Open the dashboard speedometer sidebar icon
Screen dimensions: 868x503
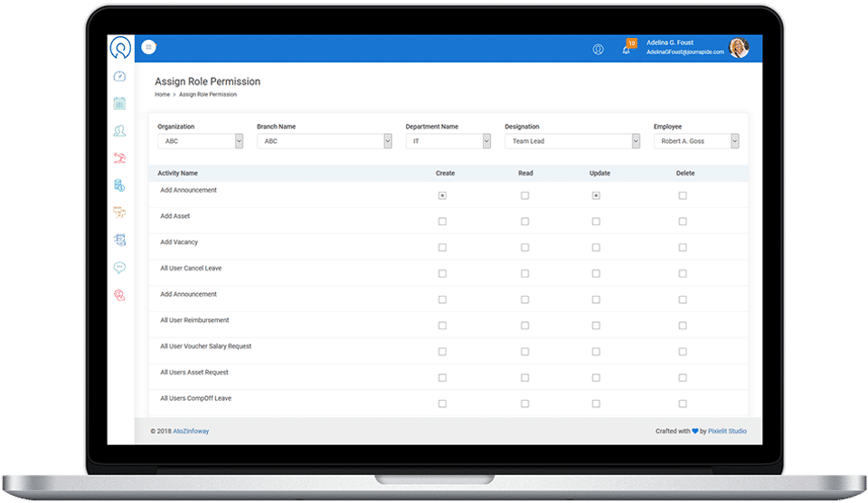(x=119, y=77)
